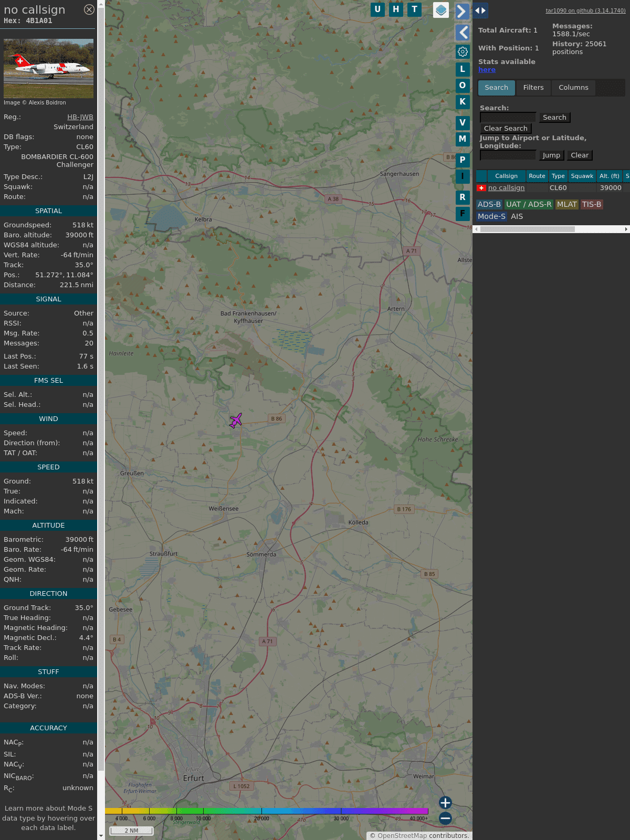Viewport: 630px width, 840px height.
Task: Click the ACCURACY section header
Action: coord(48,728)
